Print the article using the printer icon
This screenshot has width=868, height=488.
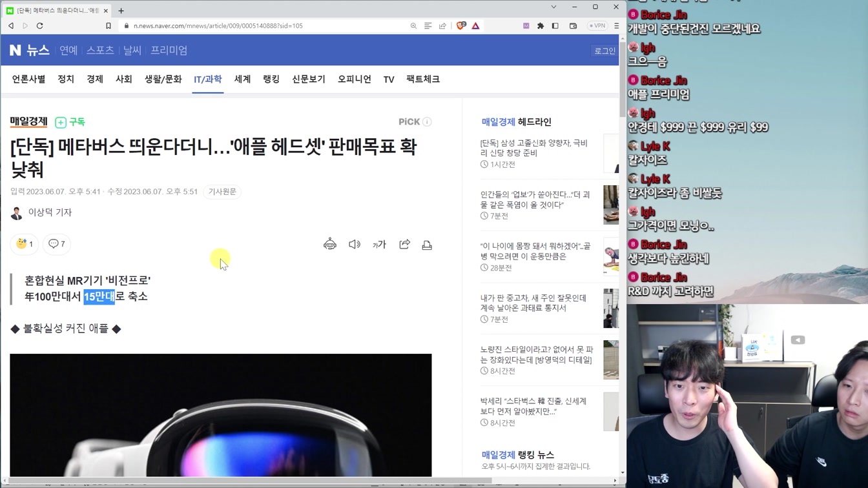pos(427,245)
